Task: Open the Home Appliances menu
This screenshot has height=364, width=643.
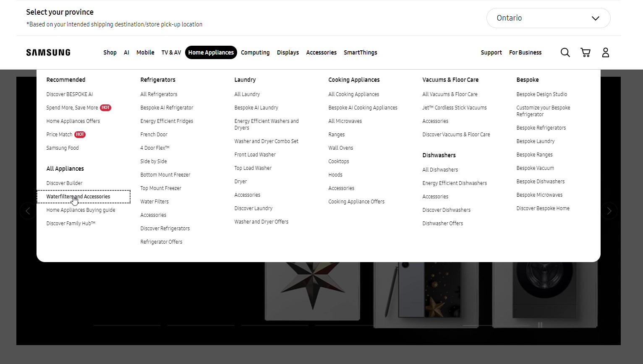Action: tap(211, 52)
